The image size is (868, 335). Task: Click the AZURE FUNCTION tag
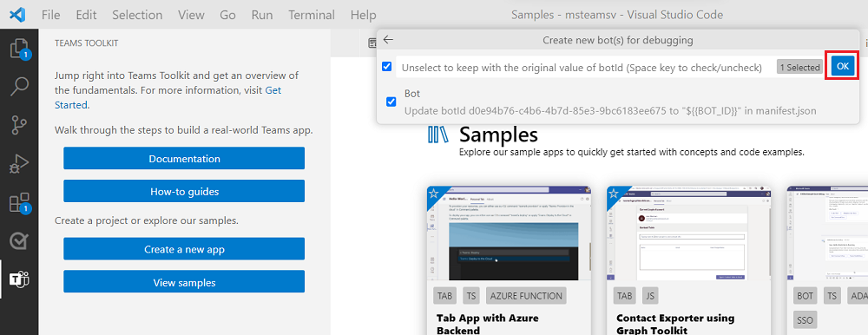pyautogui.click(x=526, y=296)
